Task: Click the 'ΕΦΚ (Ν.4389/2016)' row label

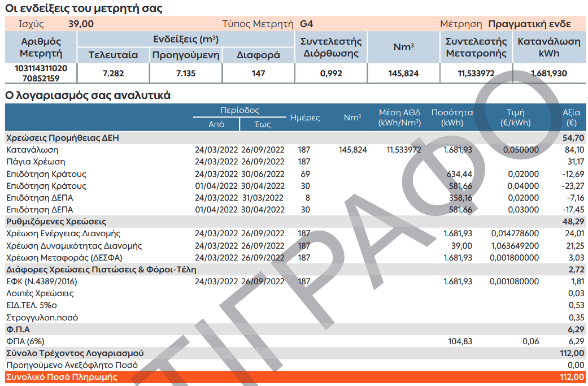Action: tap(42, 281)
